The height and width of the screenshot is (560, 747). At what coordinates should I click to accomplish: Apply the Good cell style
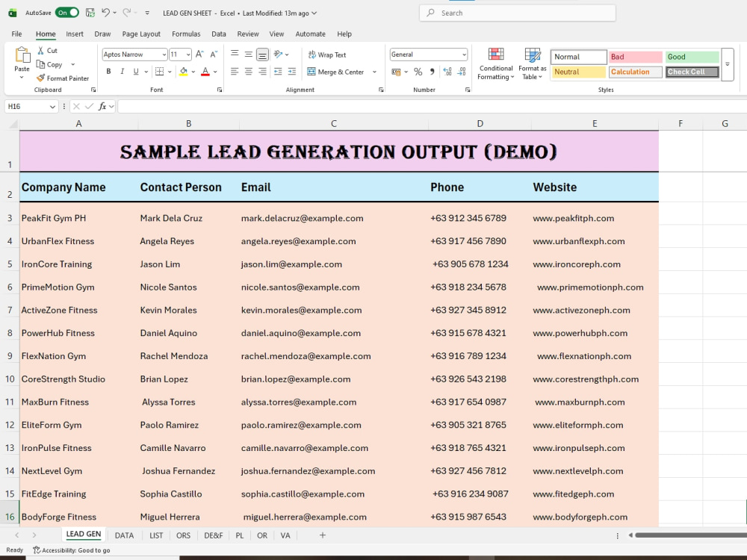tap(692, 57)
